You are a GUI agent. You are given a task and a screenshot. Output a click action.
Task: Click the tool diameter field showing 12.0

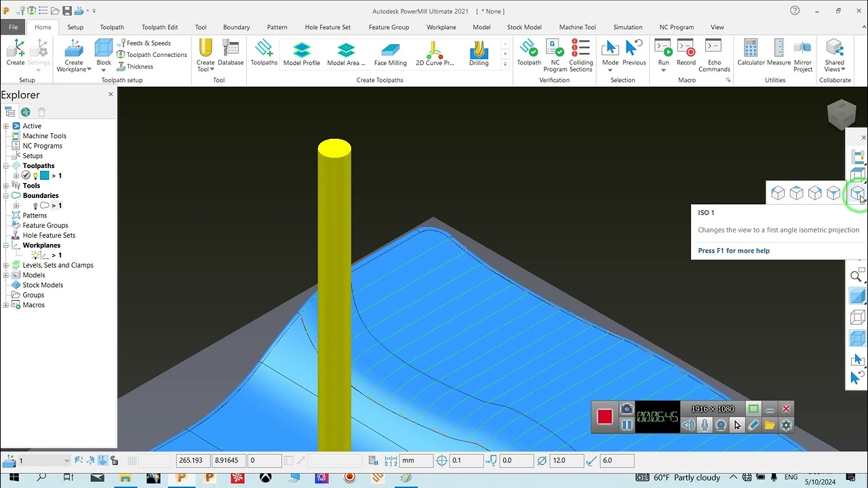tap(567, 460)
